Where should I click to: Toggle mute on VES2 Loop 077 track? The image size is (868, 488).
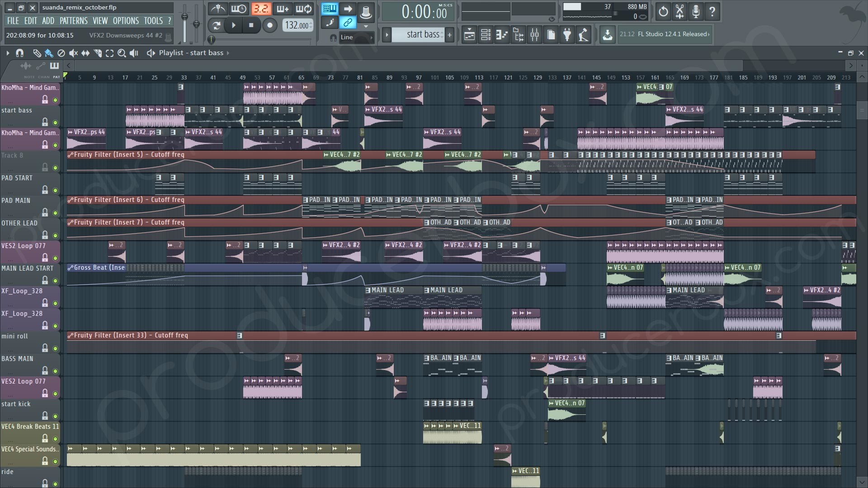pyautogui.click(x=55, y=258)
